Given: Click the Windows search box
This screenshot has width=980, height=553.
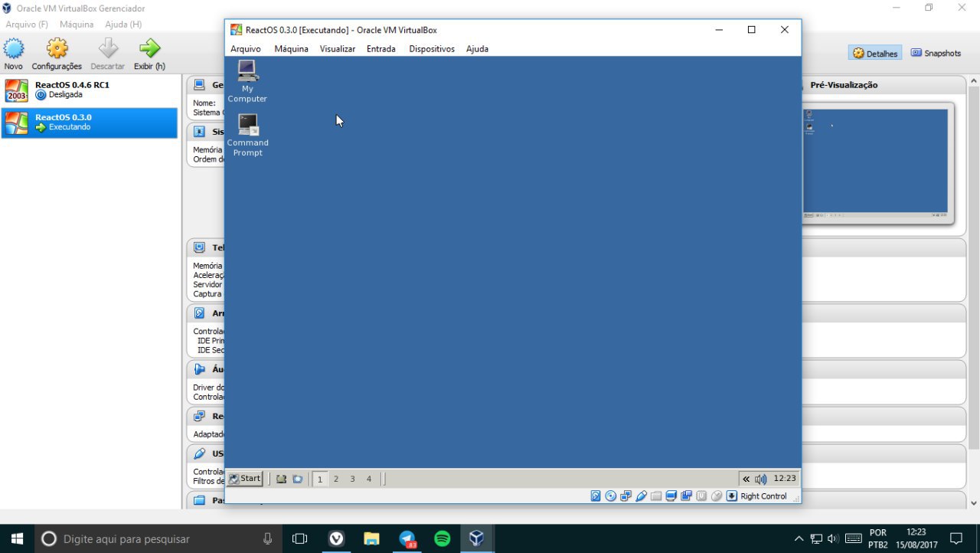Looking at the screenshot, I should point(158,538).
